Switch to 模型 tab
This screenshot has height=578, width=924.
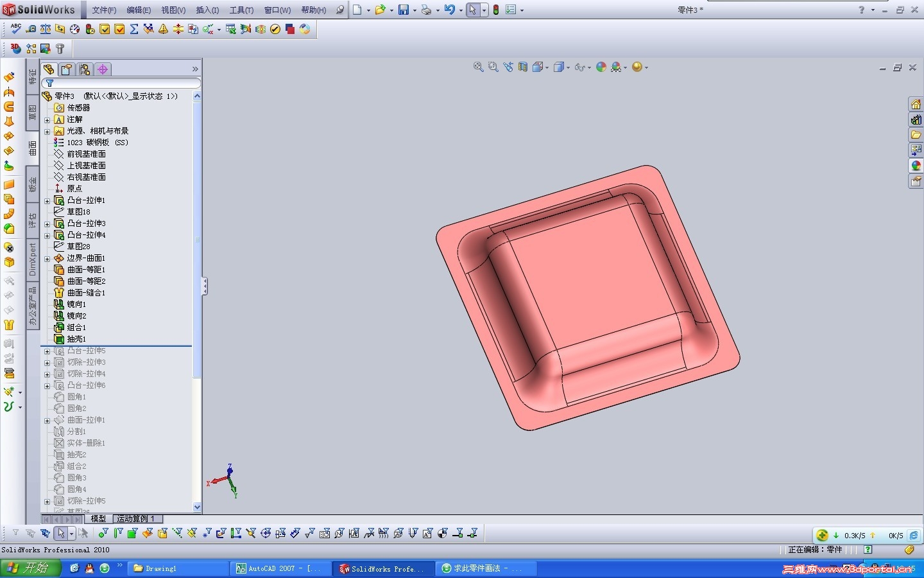point(98,518)
